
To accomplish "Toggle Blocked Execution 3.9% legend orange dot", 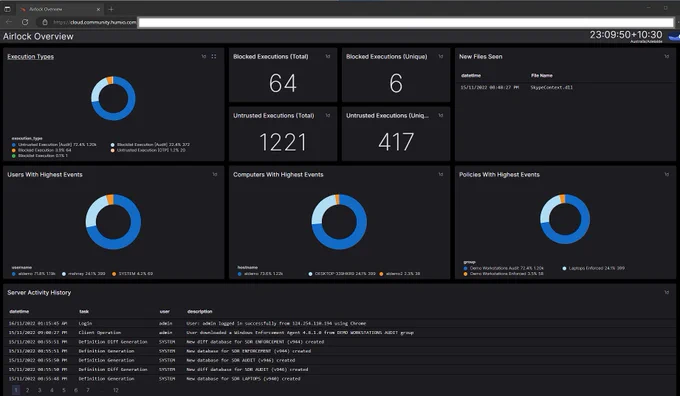I will click(x=14, y=150).
